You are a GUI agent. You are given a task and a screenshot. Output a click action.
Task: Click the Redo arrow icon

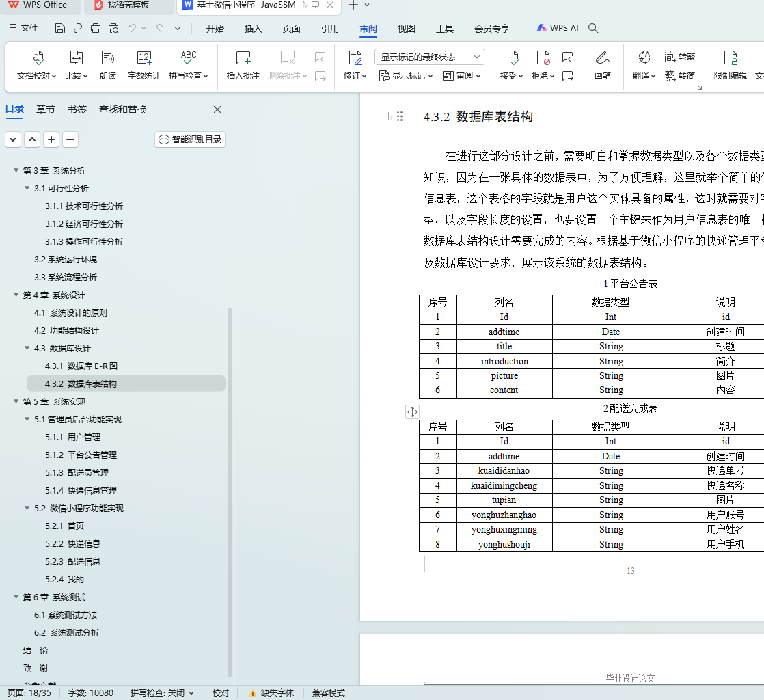coord(160,28)
